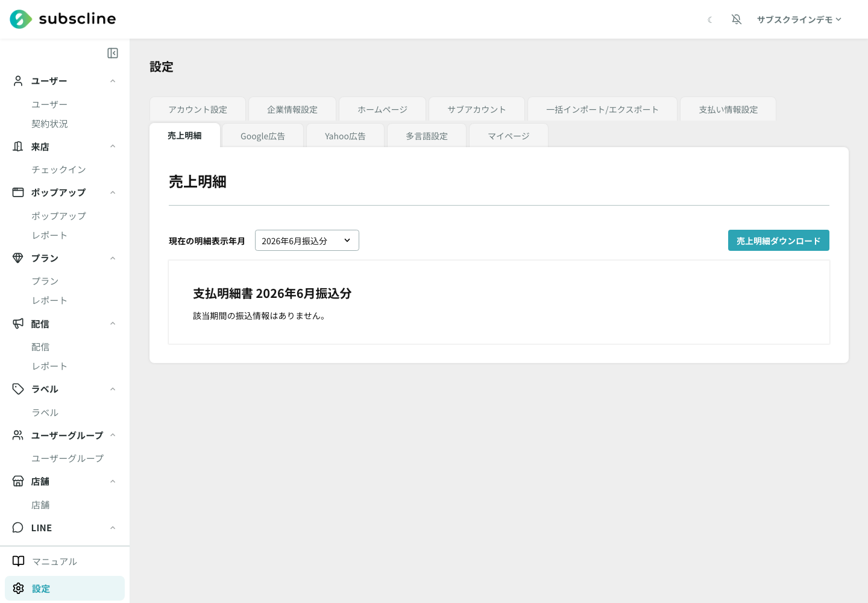The height and width of the screenshot is (603, 868).
Task: Click the 設定 gear icon
Action: tap(19, 589)
